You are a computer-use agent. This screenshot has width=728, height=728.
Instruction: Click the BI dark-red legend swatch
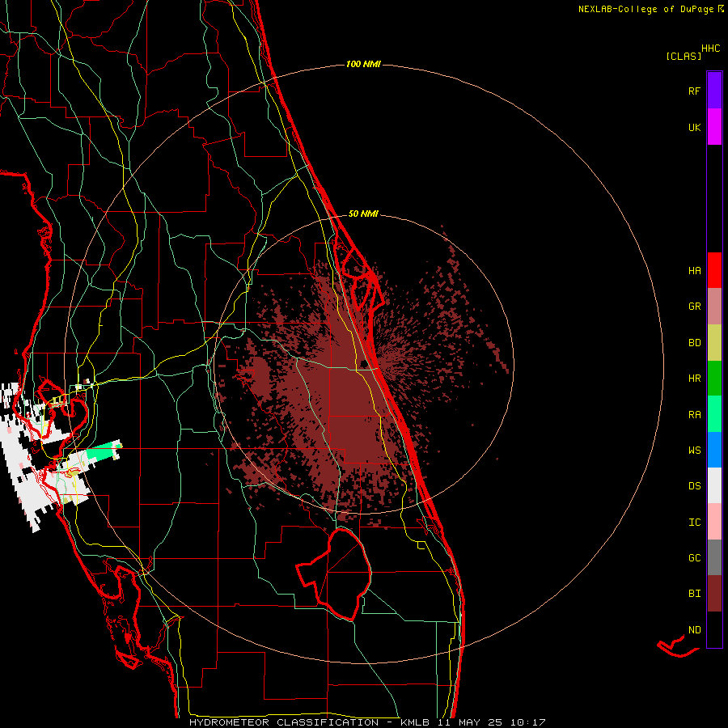point(714,594)
